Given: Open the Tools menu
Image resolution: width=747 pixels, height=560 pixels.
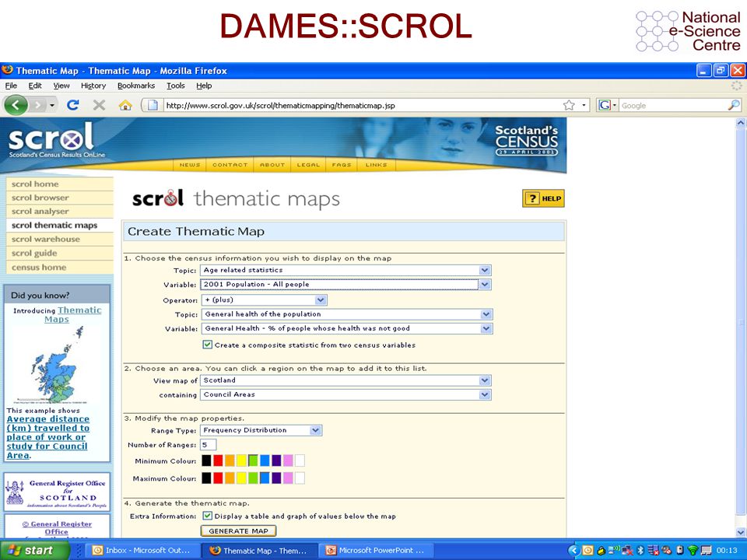Looking at the screenshot, I should (x=175, y=86).
